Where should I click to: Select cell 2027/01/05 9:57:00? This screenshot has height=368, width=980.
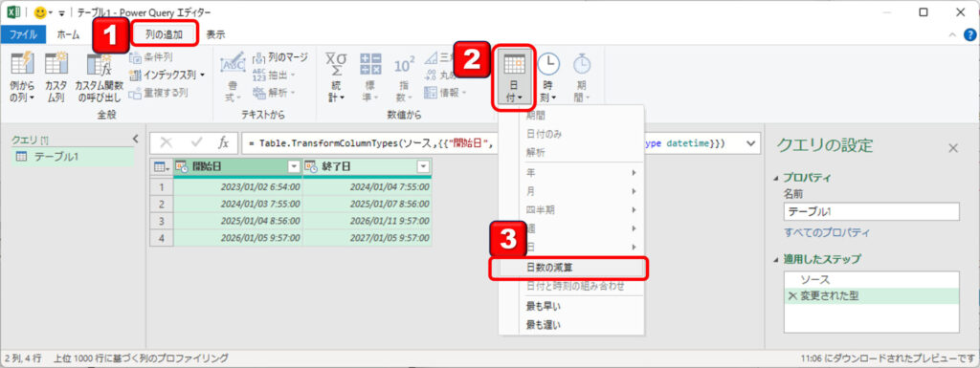point(367,238)
